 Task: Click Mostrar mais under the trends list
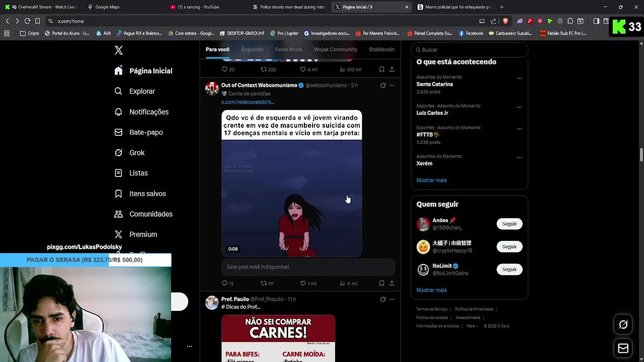point(431,180)
